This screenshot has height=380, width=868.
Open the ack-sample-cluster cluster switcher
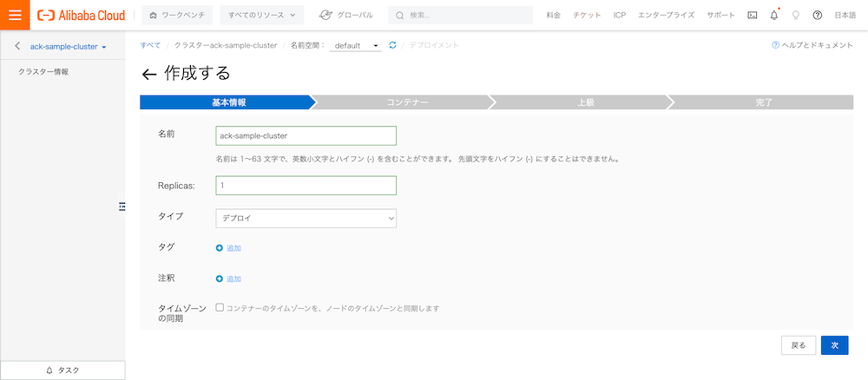pyautogui.click(x=68, y=46)
